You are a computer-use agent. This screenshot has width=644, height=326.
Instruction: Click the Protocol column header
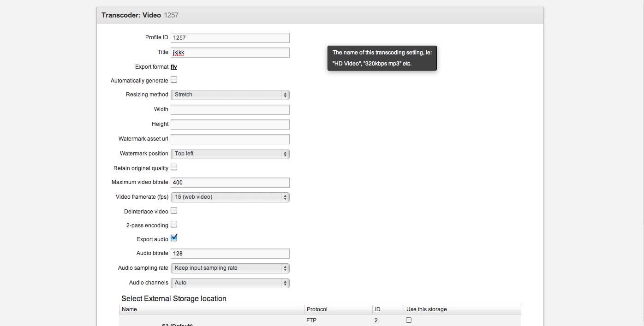pyautogui.click(x=338, y=309)
